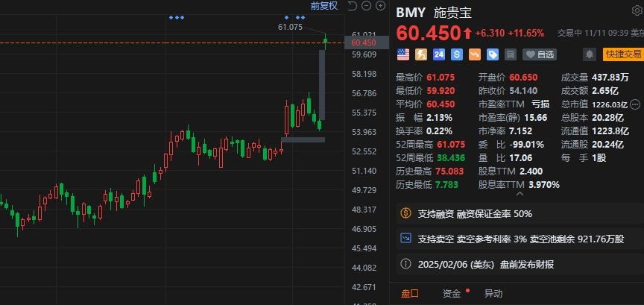Image resolution: width=644 pixels, height=305 pixels.
Task: Click the gray note icon
Action: pyautogui.click(x=510, y=54)
